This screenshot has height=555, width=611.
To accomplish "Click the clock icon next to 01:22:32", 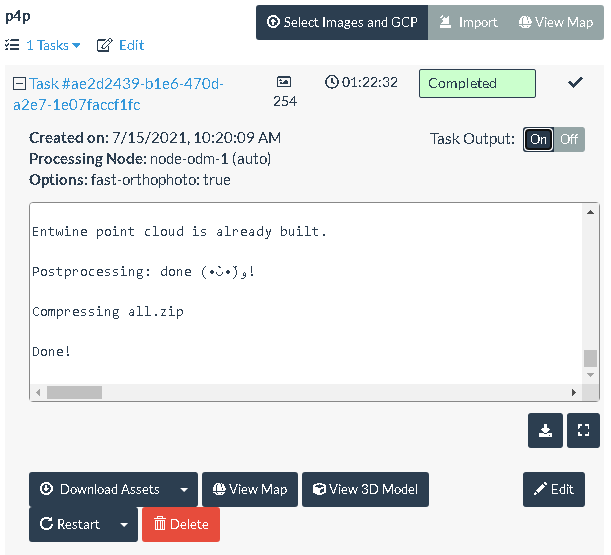I will (x=331, y=82).
